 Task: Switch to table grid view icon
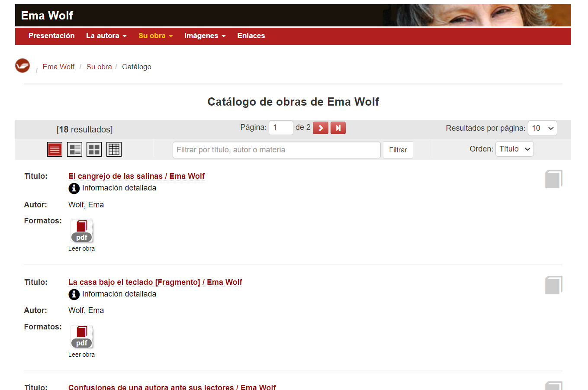(x=114, y=149)
